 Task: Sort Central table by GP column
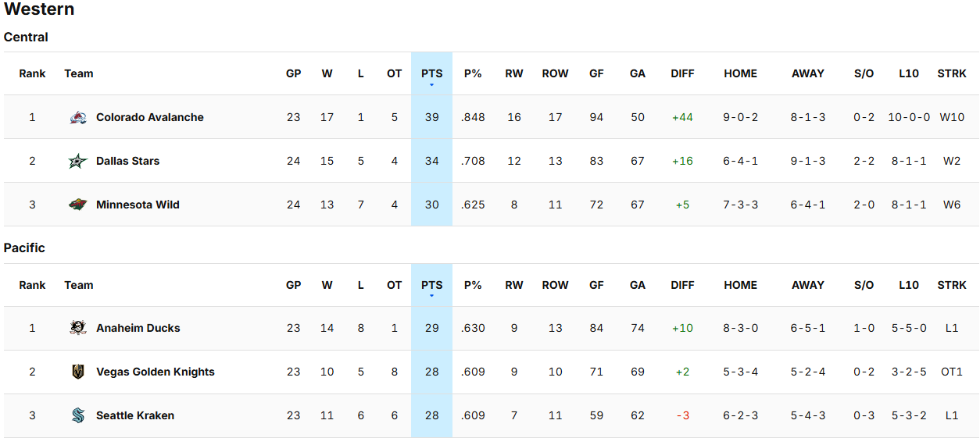pos(293,73)
